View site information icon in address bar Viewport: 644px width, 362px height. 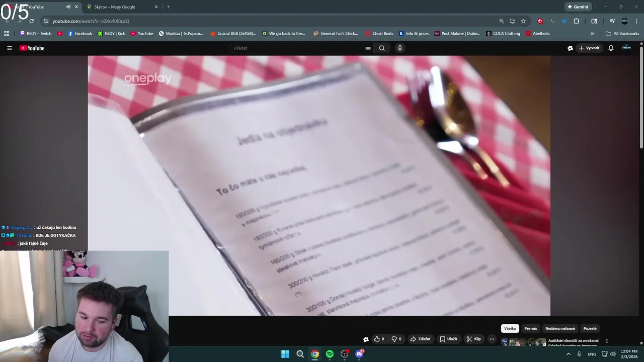46,21
